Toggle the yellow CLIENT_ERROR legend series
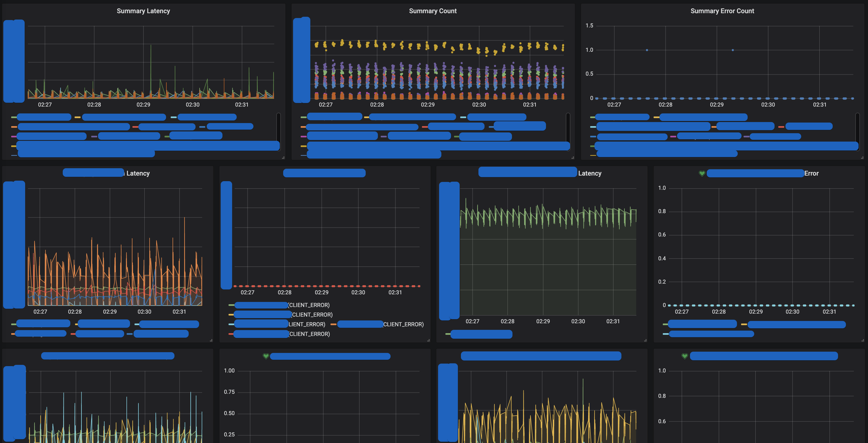Image resolution: width=868 pixels, height=443 pixels. point(312,315)
